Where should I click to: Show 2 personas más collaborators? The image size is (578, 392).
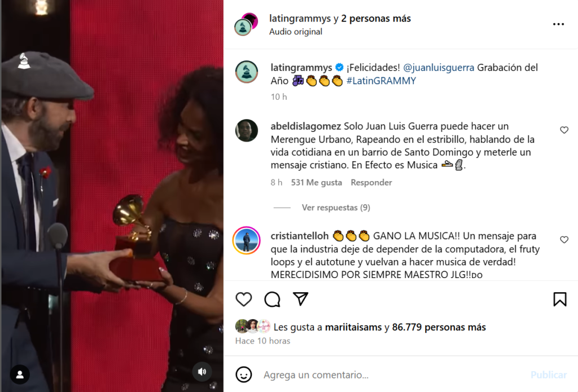[x=375, y=19]
